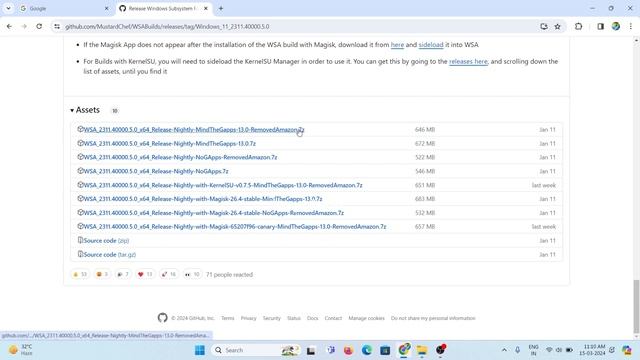Open the Extensions puzzle icon
This screenshot has width=640, height=360.
pos(578,27)
